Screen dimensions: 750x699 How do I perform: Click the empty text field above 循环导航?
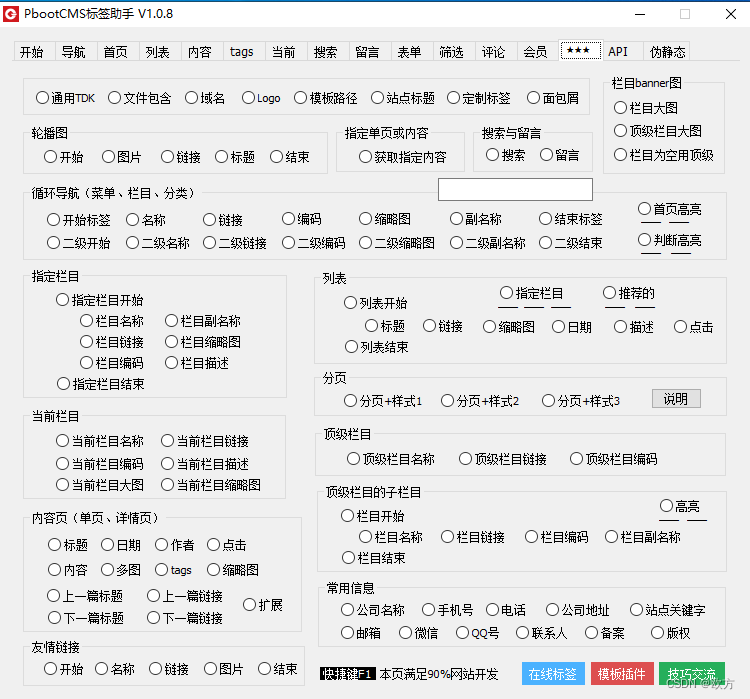pos(515,189)
